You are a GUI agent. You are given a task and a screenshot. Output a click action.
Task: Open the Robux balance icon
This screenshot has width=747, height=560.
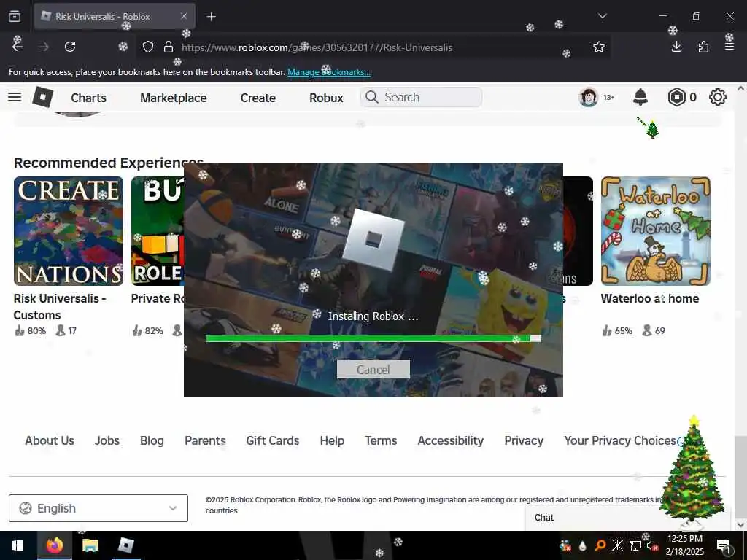click(676, 97)
